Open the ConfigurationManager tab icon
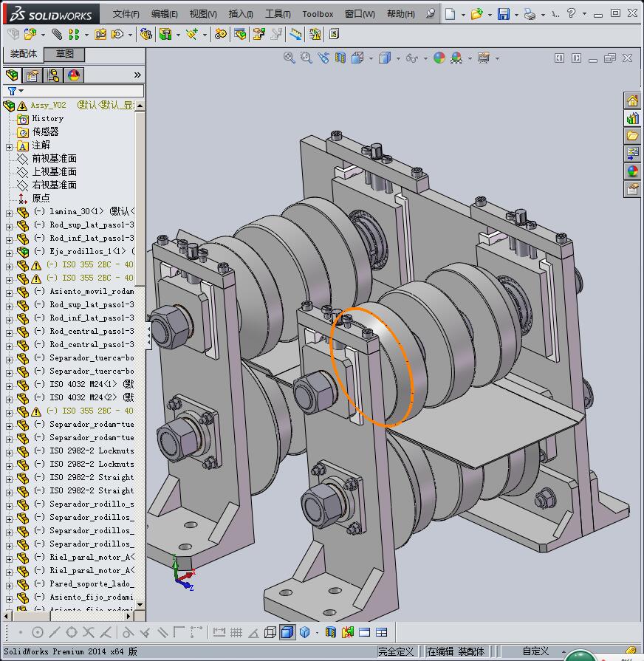This screenshot has width=644, height=661. pos(53,75)
